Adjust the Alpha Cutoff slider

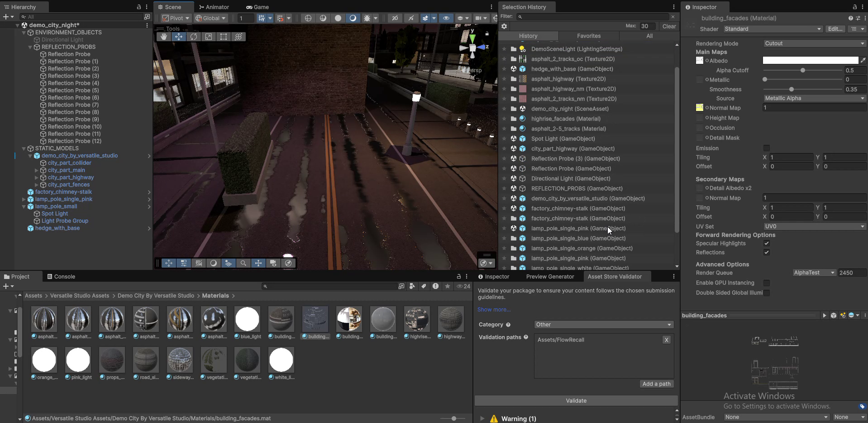pyautogui.click(x=802, y=70)
